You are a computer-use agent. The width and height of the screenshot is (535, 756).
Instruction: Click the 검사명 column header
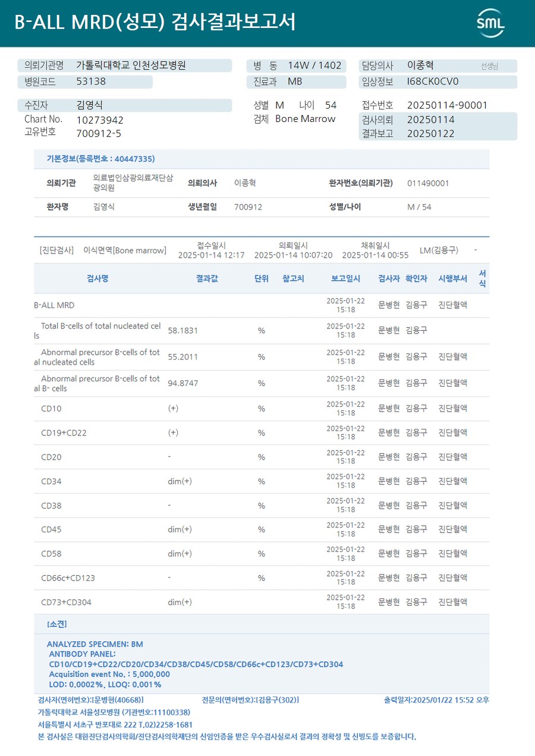[97, 278]
